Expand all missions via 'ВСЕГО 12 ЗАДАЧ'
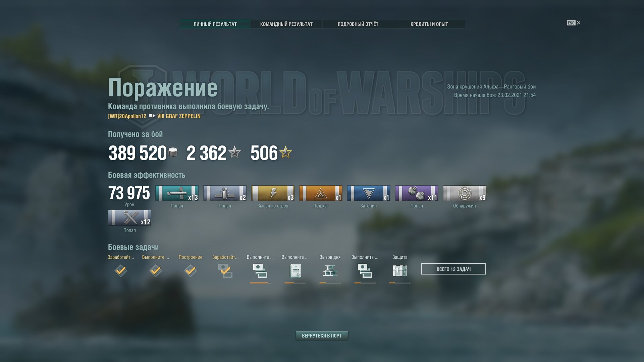 click(453, 269)
